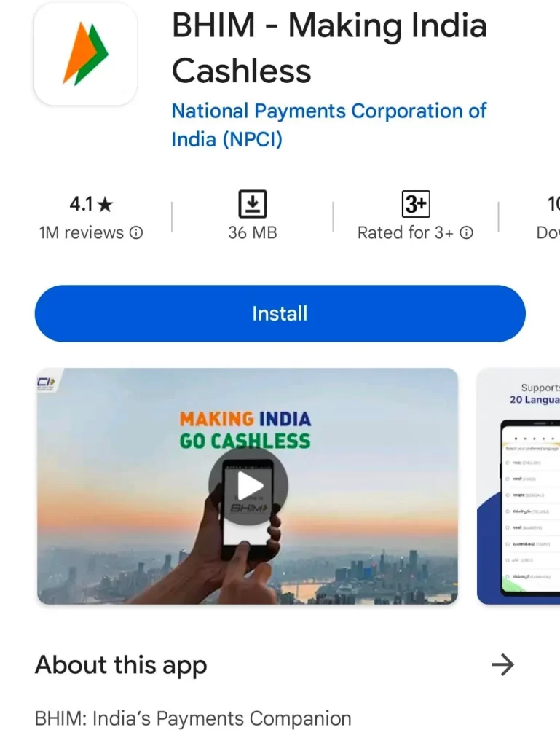
Task: Tap the Rated for 3+ label
Action: point(406,232)
